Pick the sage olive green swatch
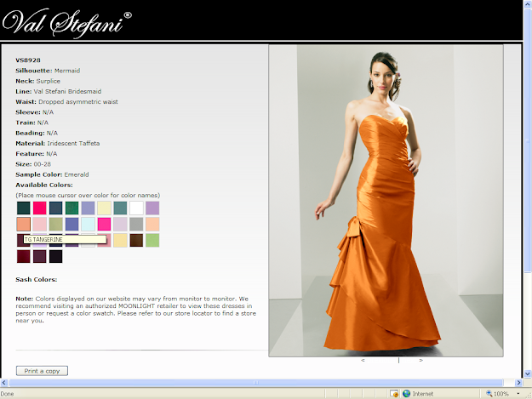The height and width of the screenshot is (399, 532). point(55,224)
